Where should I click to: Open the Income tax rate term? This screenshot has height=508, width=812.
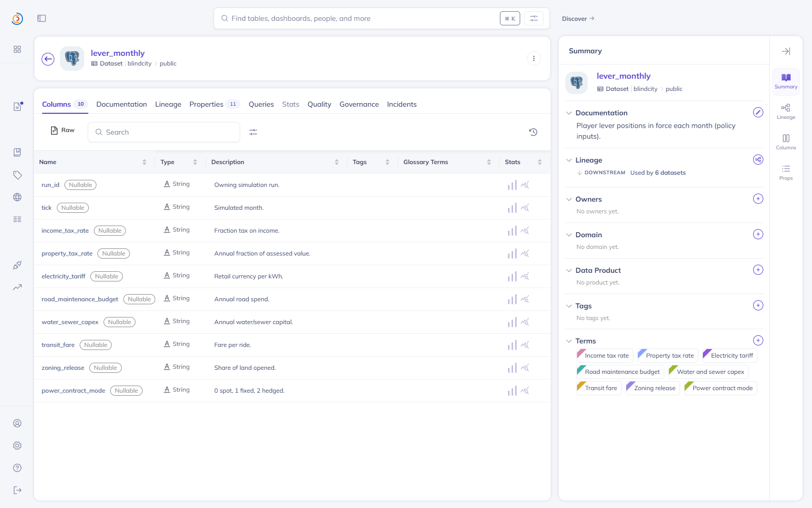[605, 356]
